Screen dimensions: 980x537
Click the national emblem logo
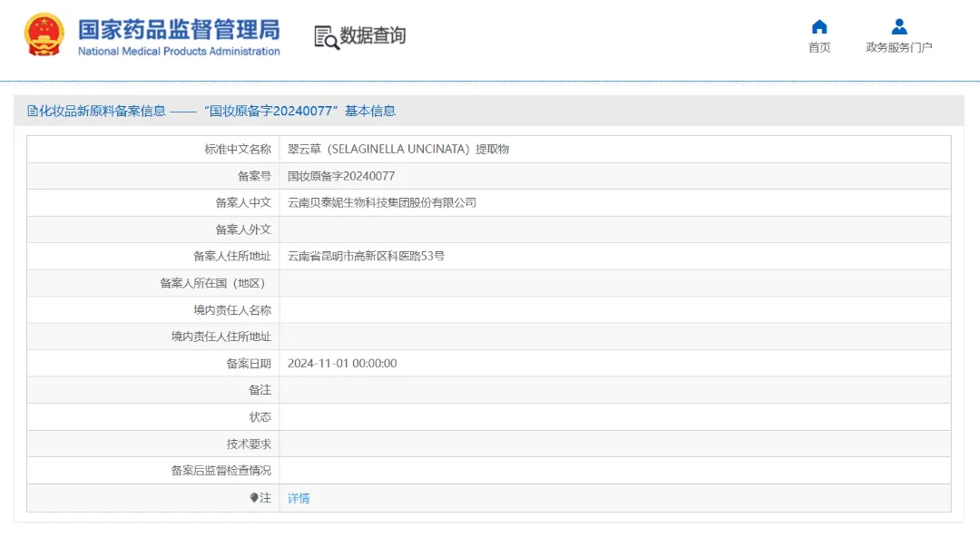point(44,34)
